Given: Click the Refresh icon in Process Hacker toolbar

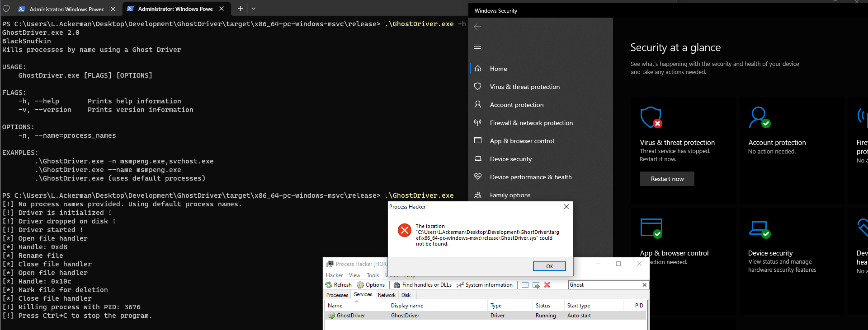Looking at the screenshot, I should pyautogui.click(x=329, y=285).
